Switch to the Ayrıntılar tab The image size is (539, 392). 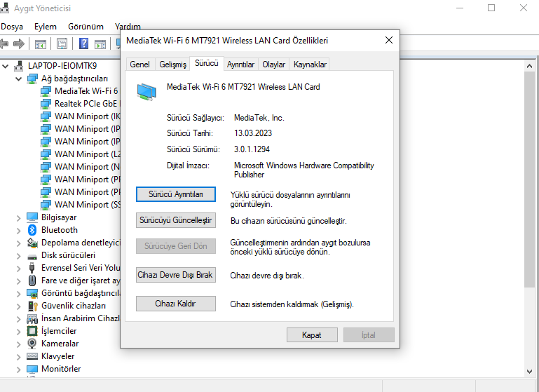(240, 65)
